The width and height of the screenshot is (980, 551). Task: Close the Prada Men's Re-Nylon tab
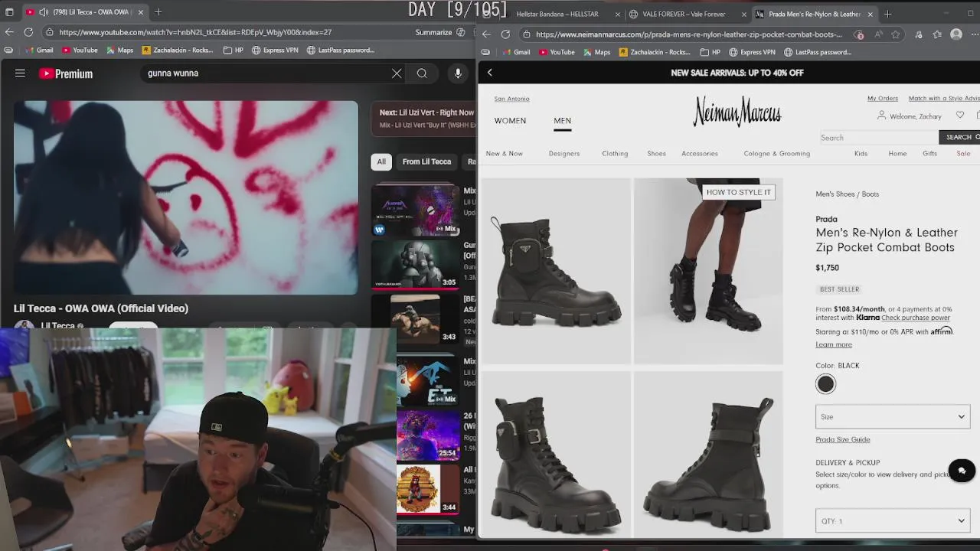pyautogui.click(x=870, y=14)
